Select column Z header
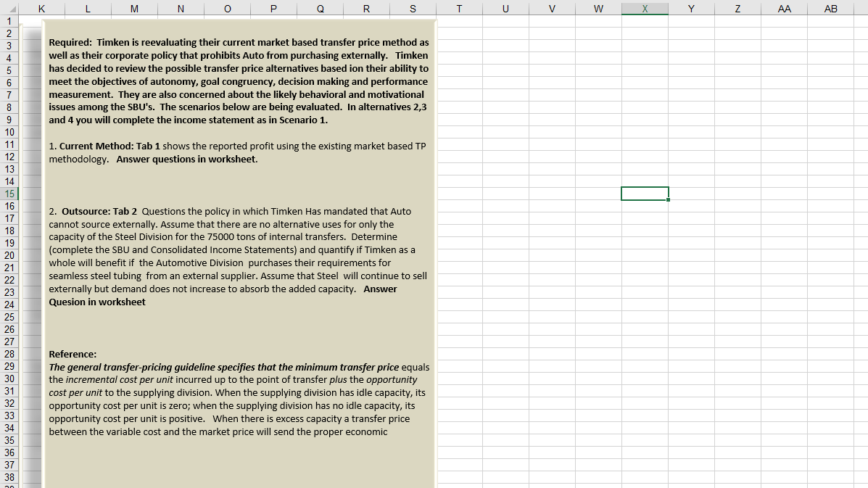Screen dimensions: 868x488 pyautogui.click(x=737, y=9)
